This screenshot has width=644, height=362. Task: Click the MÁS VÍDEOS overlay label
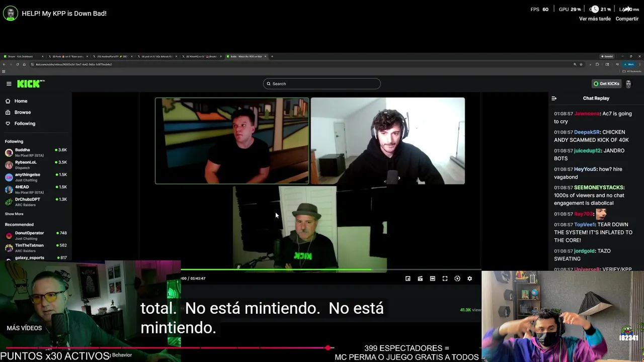pyautogui.click(x=24, y=328)
